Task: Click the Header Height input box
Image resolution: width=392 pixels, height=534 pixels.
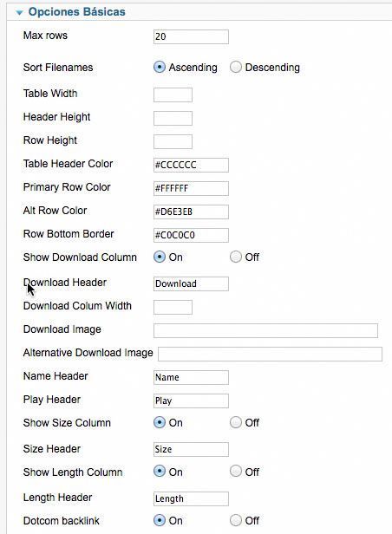Action: tap(173, 118)
